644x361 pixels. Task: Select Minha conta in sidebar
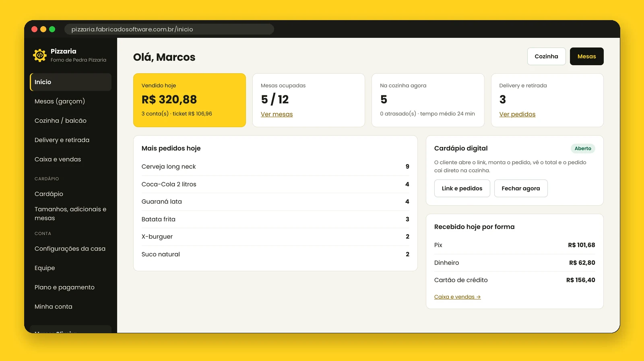click(71, 307)
